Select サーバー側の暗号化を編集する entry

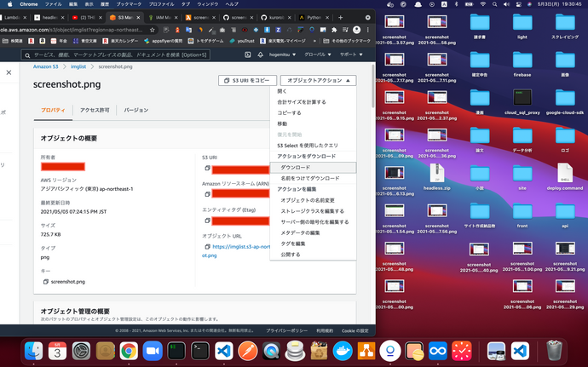coord(313,222)
